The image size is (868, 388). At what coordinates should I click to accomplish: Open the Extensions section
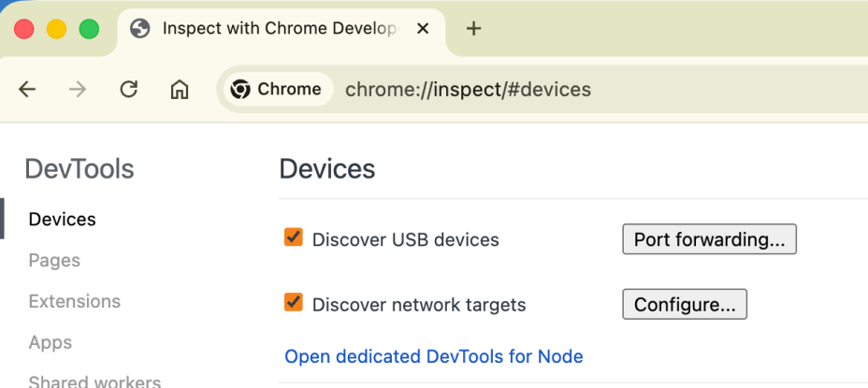(74, 301)
